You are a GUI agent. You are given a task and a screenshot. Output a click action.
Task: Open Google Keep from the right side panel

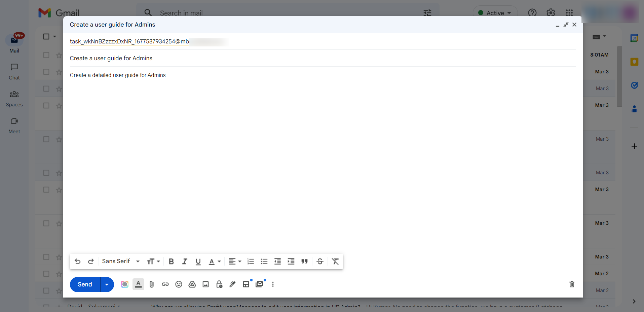coord(634,62)
